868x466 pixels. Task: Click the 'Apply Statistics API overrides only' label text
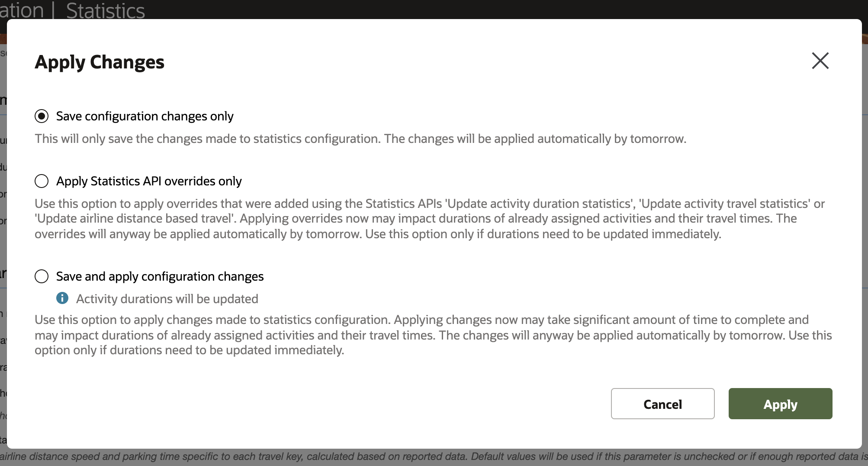[149, 181]
